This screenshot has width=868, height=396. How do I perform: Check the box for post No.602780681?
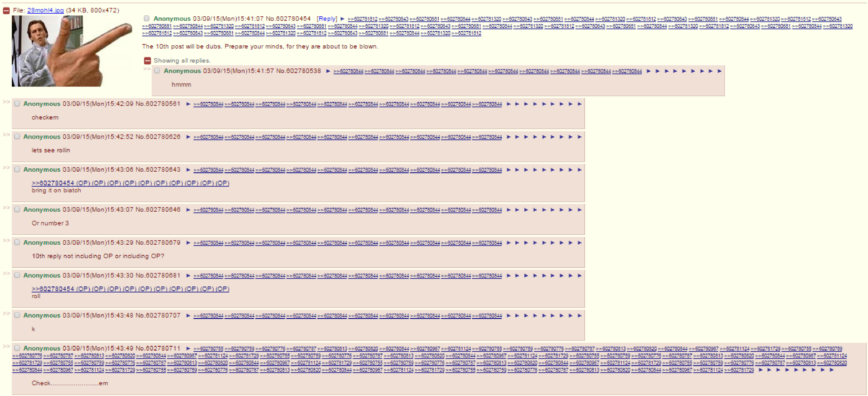[x=17, y=275]
